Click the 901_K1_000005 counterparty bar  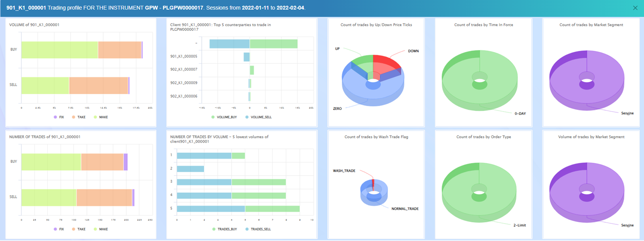tap(247, 57)
